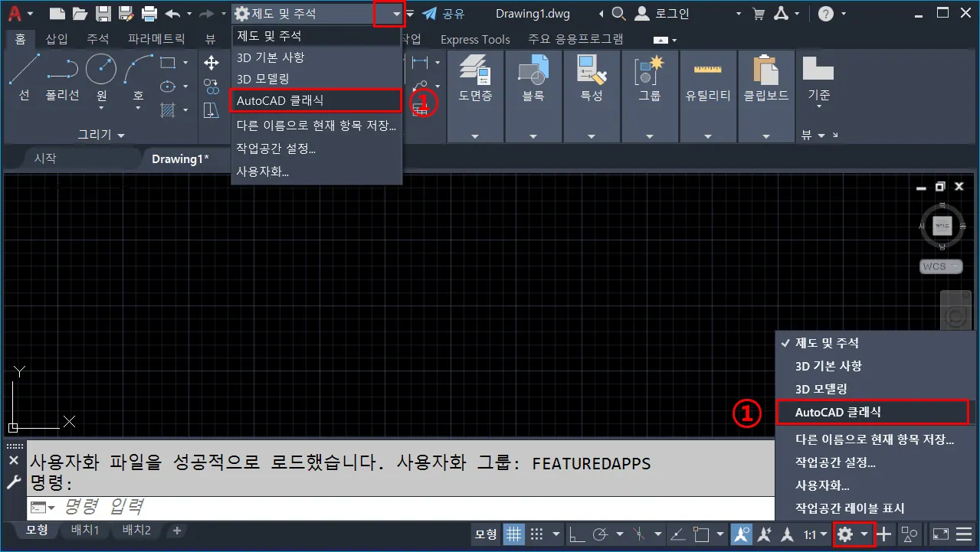Click the Save As icon with pencil
980x552 pixels.
pos(126,13)
